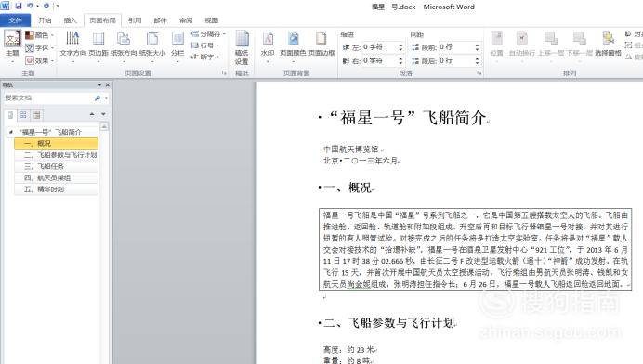Click the Page Borders button

click(x=321, y=45)
